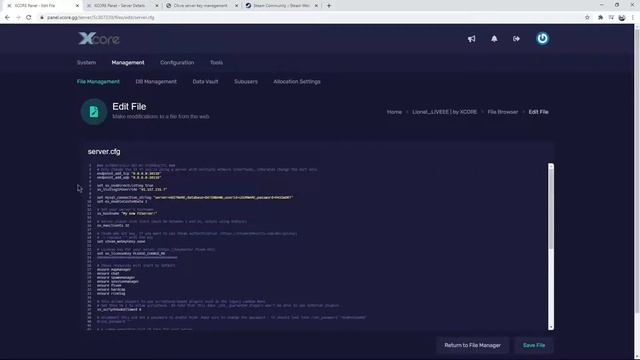Open the notifications bell
This screenshot has width=640, height=360.
click(494, 39)
